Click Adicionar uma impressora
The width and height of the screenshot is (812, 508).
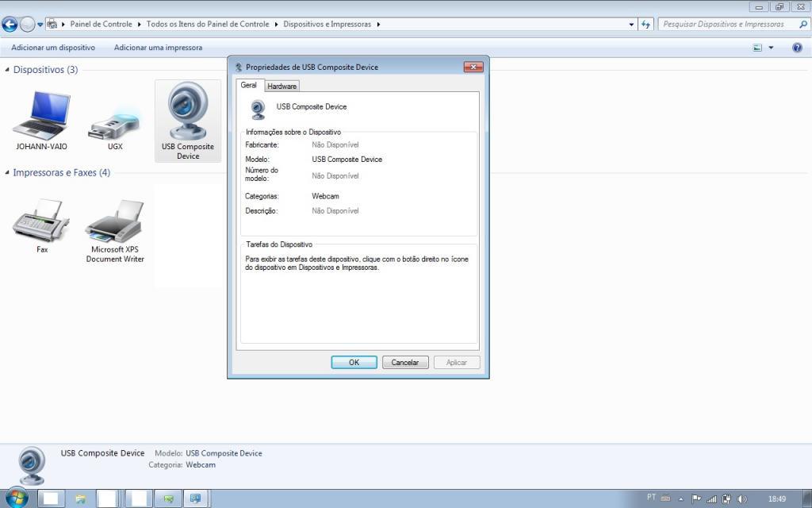tap(158, 48)
